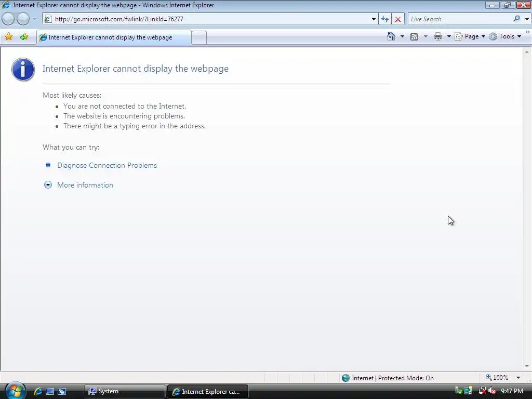Click the Internet Explorer taskbar button
The height and width of the screenshot is (399, 532).
[x=208, y=391]
